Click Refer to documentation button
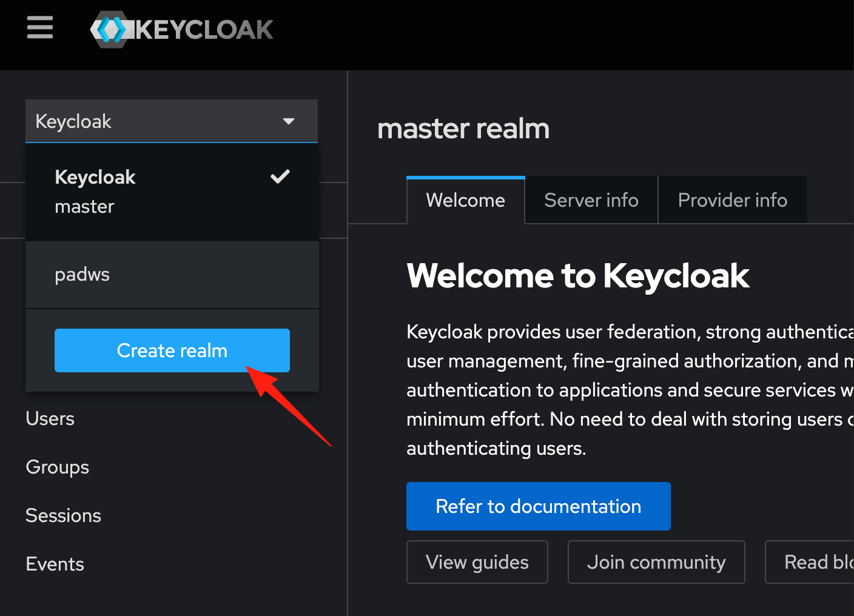 click(x=539, y=506)
